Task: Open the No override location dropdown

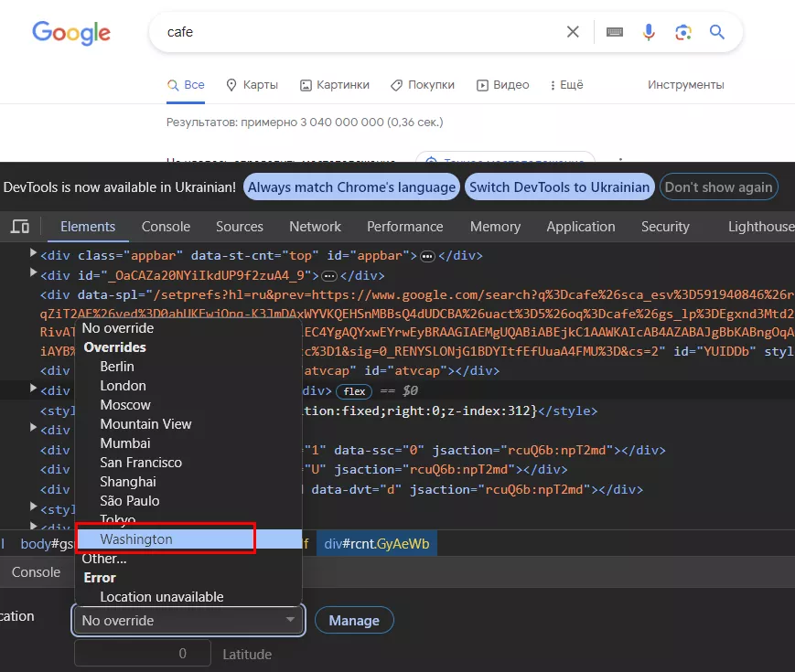Action: click(188, 620)
